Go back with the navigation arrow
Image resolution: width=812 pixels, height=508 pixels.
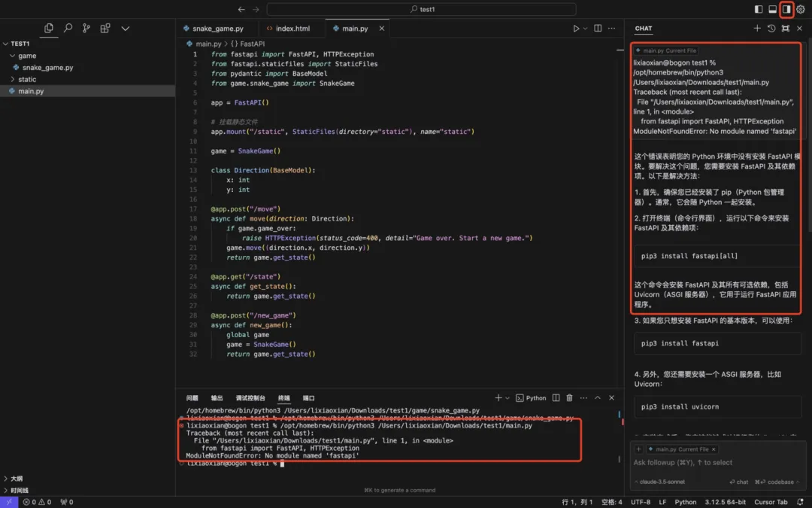pos(241,9)
